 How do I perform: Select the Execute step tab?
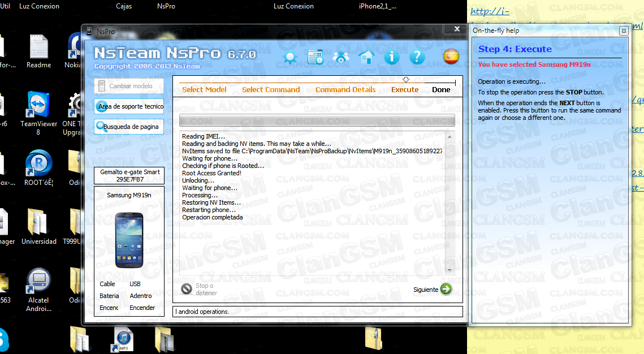pos(405,89)
